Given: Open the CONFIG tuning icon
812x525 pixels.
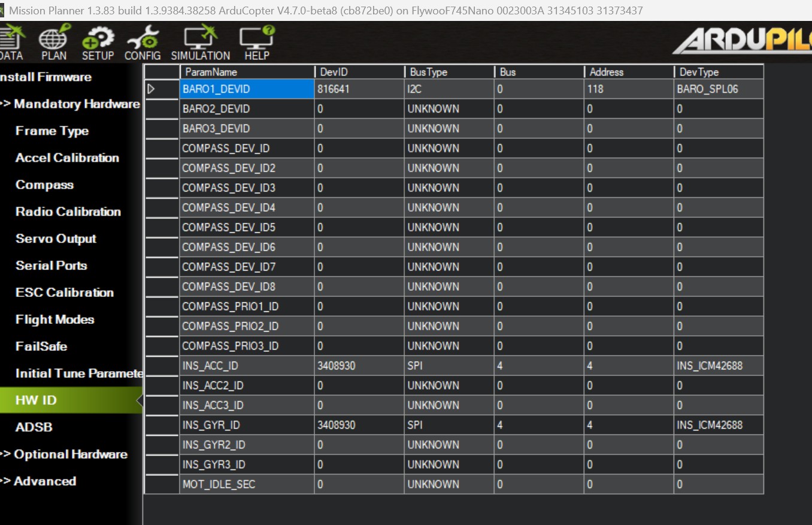Looking at the screenshot, I should pyautogui.click(x=143, y=43).
